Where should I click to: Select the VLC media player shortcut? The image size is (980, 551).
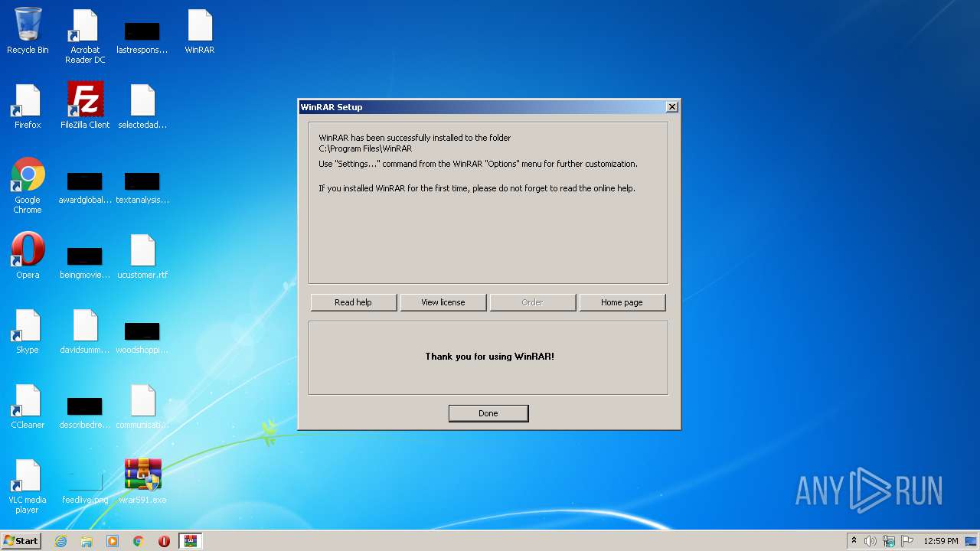point(28,487)
